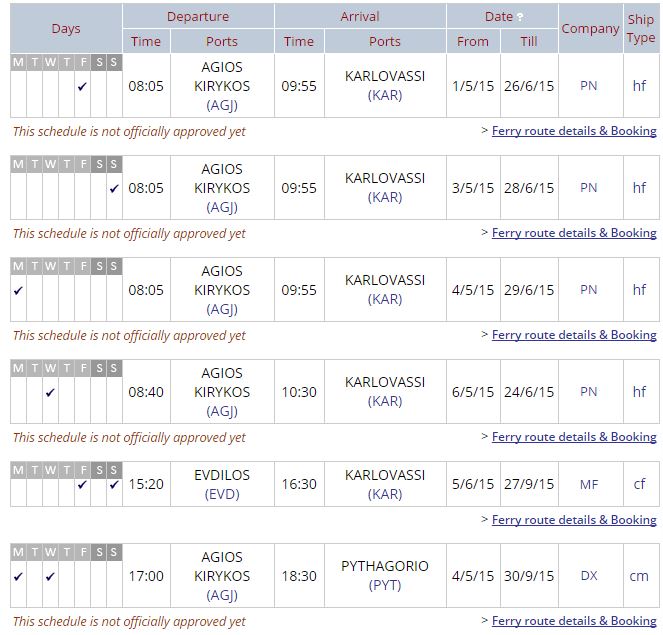Click the Wednesday checkmark in the 08:40 departure row
This screenshot has width=663, height=635.
click(50, 392)
